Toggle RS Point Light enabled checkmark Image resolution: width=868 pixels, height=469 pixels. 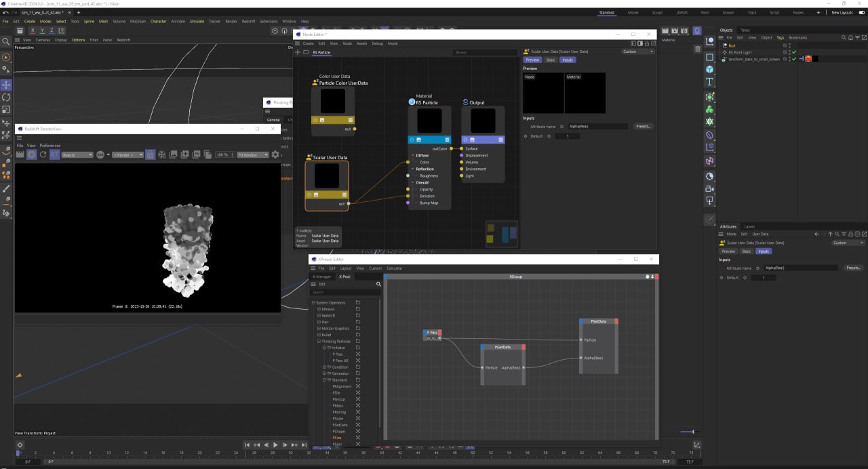[794, 52]
